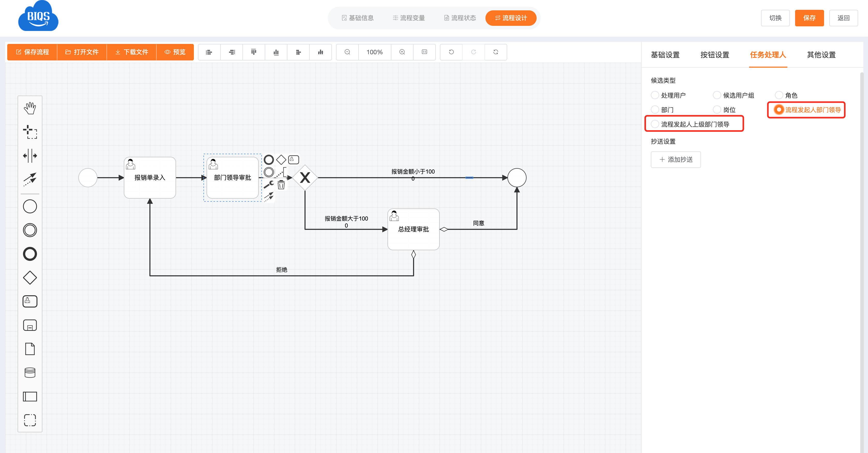This screenshot has width=868, height=453.
Task: Zoom in the canvas
Action: point(402,52)
